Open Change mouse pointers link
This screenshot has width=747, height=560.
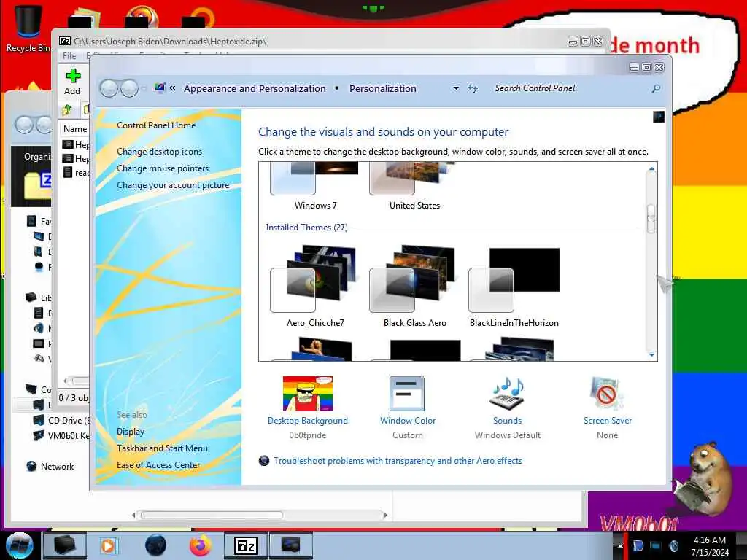pyautogui.click(x=163, y=168)
